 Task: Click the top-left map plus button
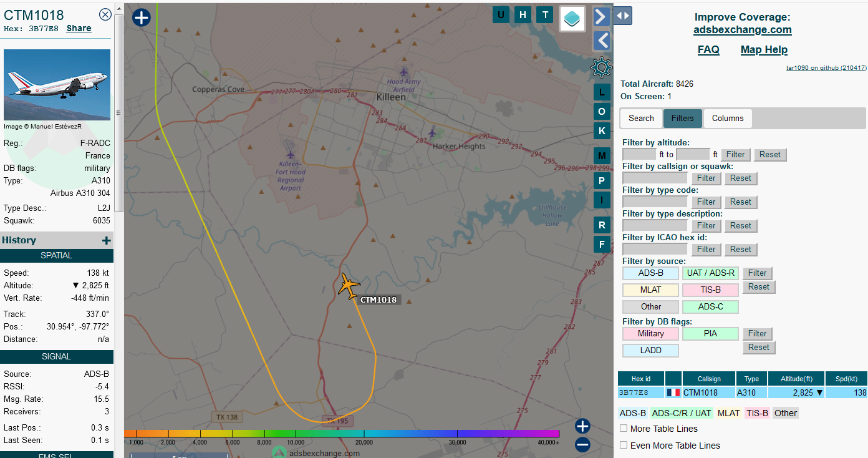coord(142,17)
